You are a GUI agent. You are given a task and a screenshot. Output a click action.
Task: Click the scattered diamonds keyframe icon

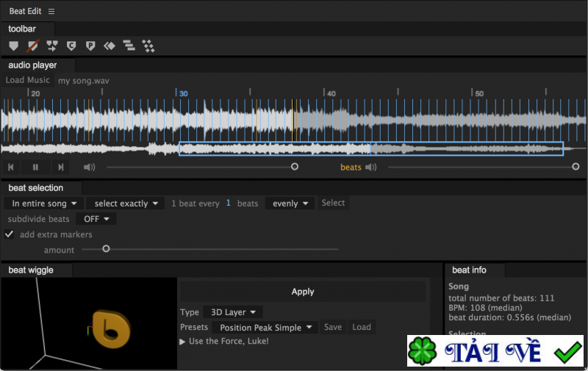tap(148, 46)
